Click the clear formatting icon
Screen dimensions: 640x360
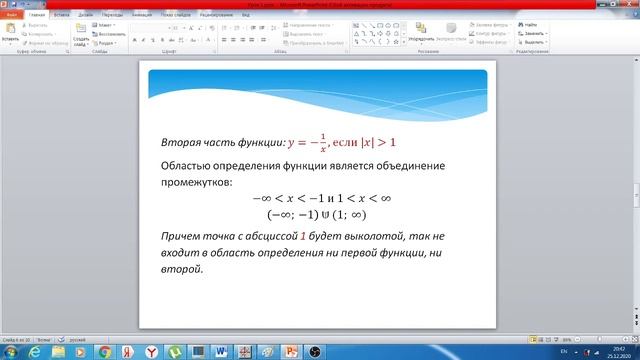point(212,28)
